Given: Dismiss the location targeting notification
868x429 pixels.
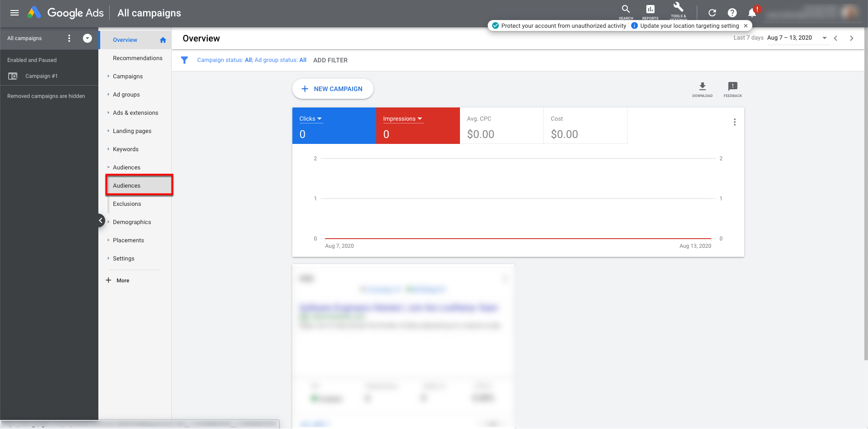Looking at the screenshot, I should [745, 26].
